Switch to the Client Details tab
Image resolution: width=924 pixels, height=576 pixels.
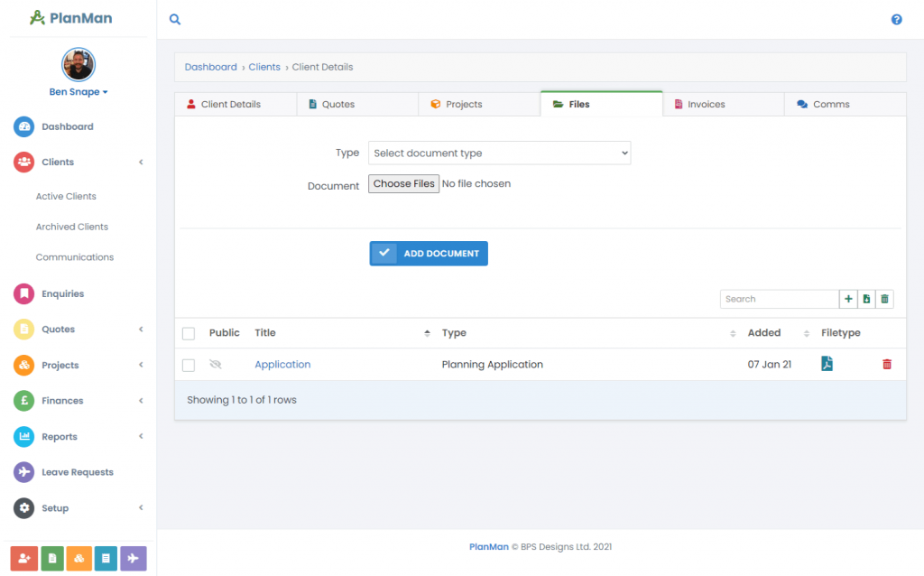236,105
